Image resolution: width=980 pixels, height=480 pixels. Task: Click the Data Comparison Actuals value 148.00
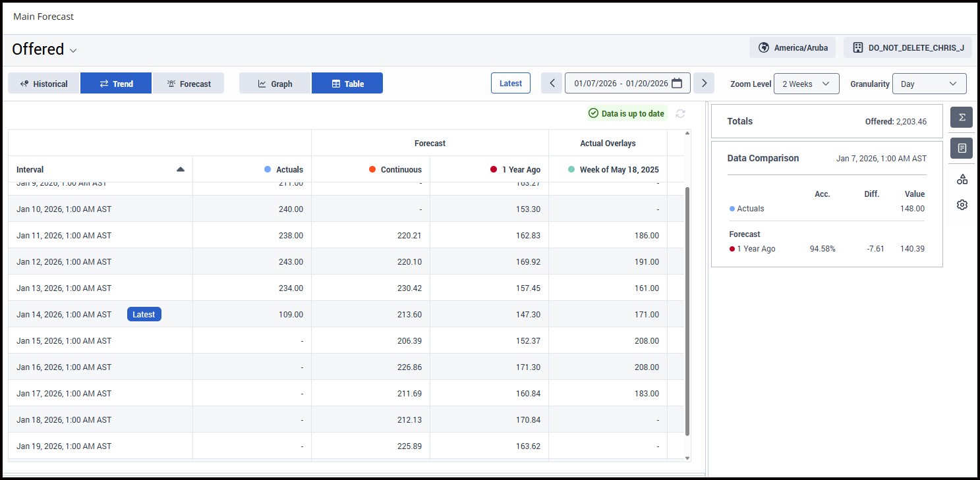[912, 209]
